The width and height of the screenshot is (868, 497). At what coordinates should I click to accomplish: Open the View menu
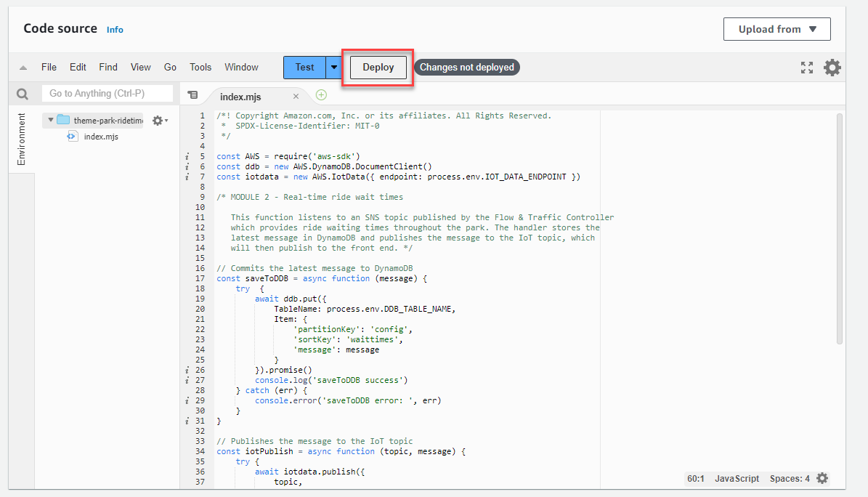(141, 67)
